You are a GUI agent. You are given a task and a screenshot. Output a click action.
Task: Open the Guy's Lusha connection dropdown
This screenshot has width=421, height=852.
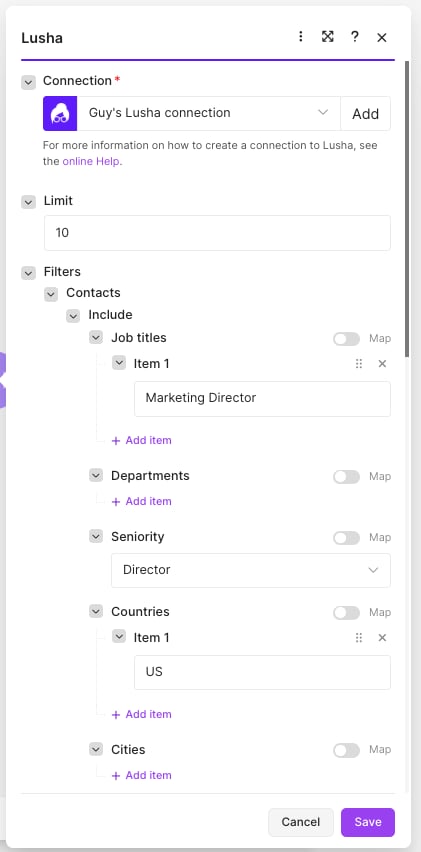[x=209, y=114]
